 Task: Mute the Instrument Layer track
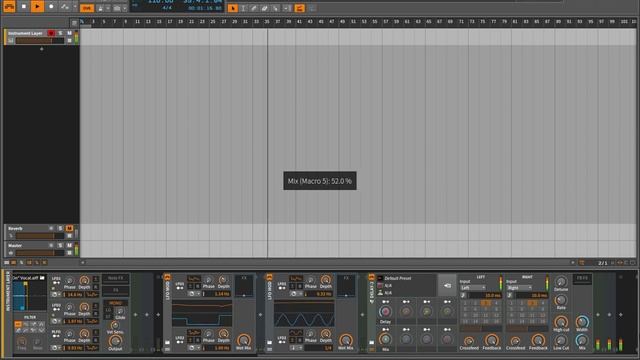pyautogui.click(x=69, y=33)
